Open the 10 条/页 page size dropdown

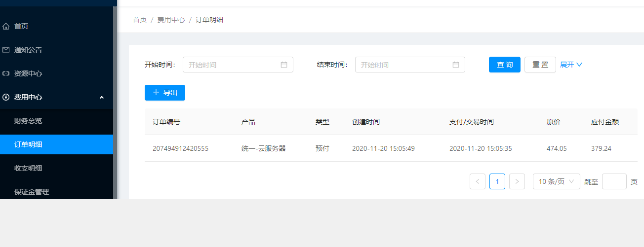(557, 181)
